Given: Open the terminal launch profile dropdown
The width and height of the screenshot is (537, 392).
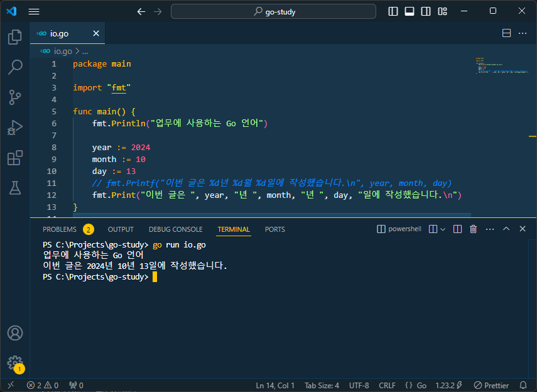Looking at the screenshot, I should click(443, 229).
